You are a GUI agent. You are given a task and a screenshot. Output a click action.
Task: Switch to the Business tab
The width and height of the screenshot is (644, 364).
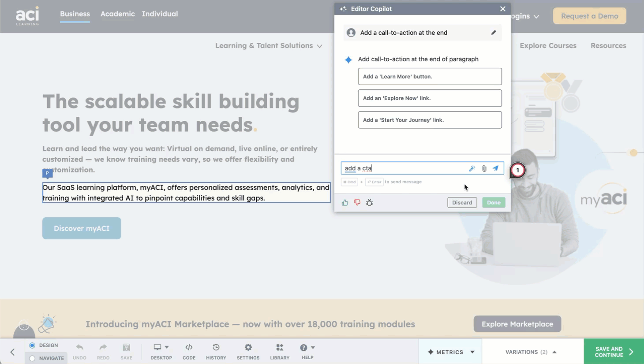pos(75,14)
